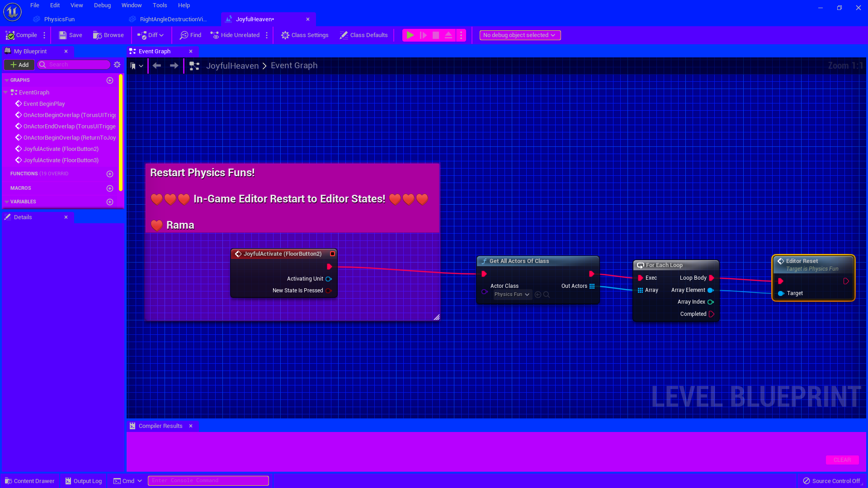Add a new item in My Blueprint
Viewport: 868px width, 488px height.
point(19,65)
